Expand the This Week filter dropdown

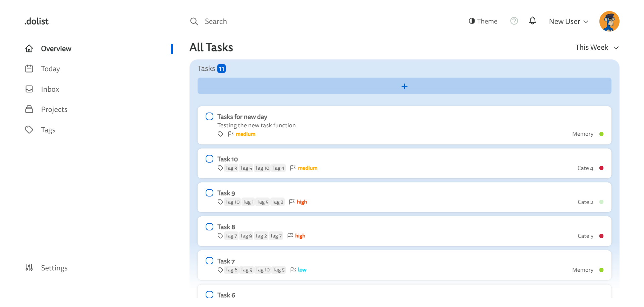597,47
